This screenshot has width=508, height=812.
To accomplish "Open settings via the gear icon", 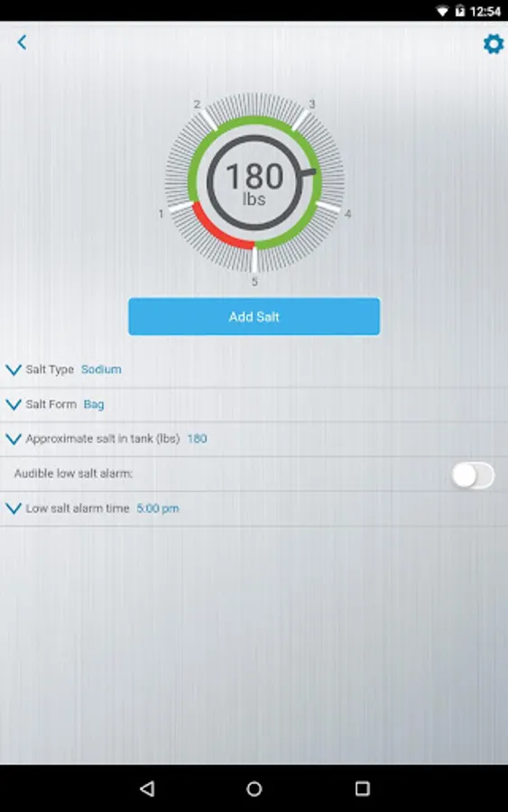I will tap(493, 44).
